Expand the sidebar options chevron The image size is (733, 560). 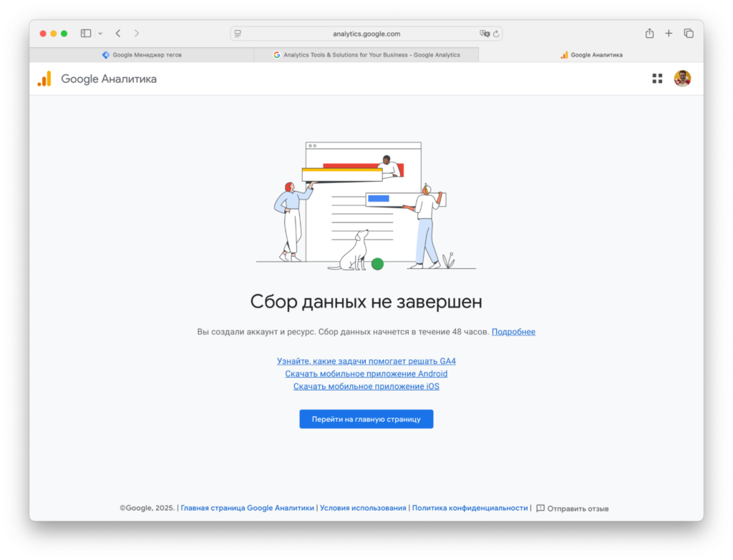coord(100,34)
